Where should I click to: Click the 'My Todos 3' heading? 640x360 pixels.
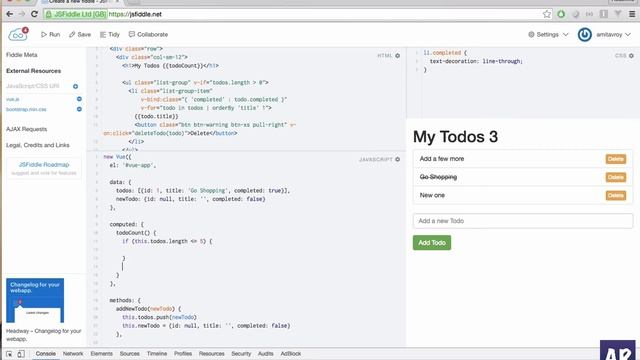pyautogui.click(x=456, y=137)
